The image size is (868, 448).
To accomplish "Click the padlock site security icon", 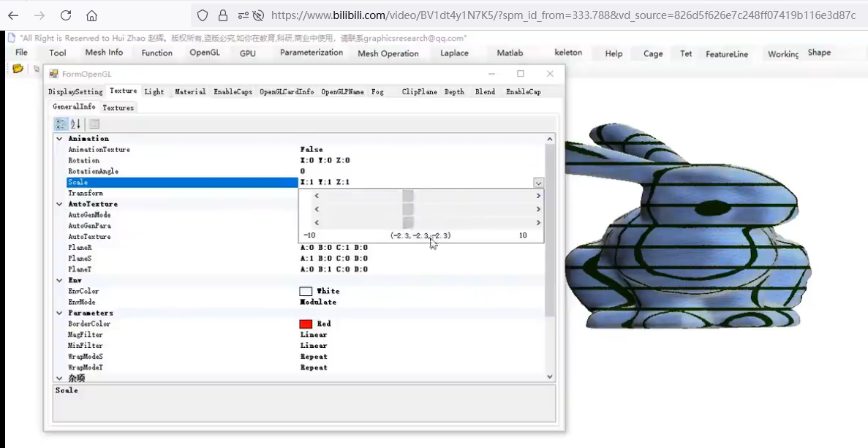I will tap(223, 15).
